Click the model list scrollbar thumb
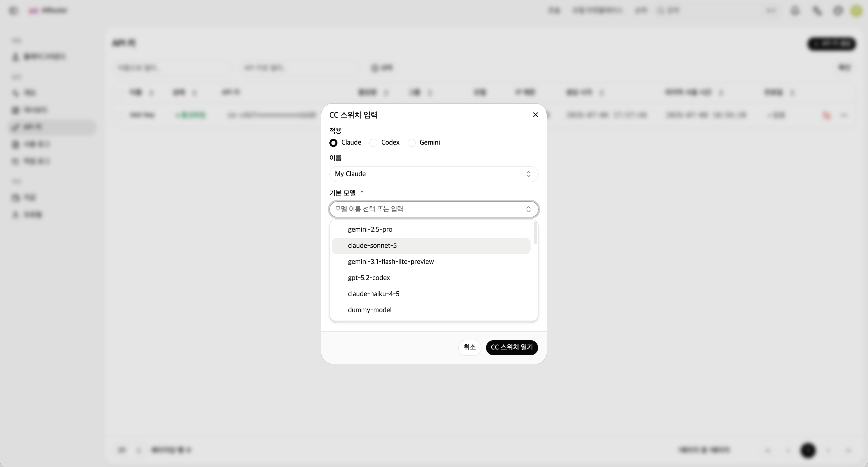Viewport: 868px width, 467px height. pyautogui.click(x=535, y=233)
